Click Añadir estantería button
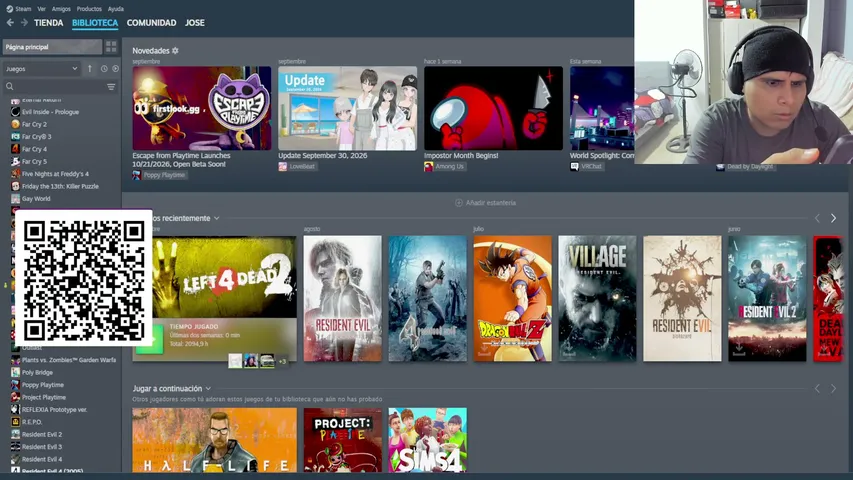 coord(485,203)
